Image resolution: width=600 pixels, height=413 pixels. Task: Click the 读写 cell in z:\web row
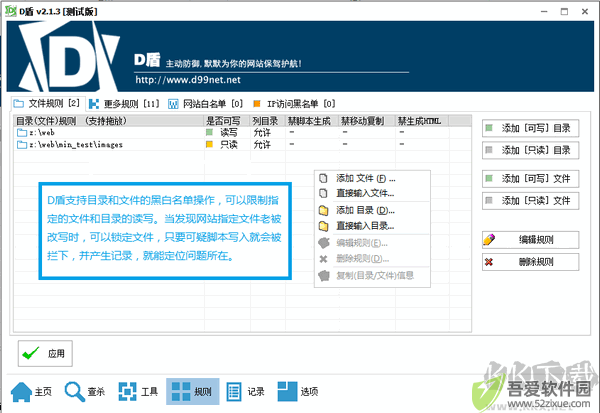coord(229,133)
